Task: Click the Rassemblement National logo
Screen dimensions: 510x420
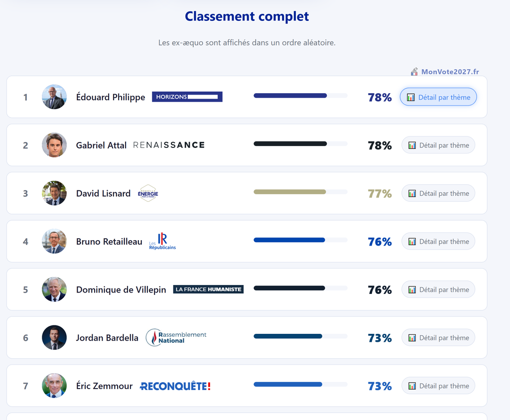Action: click(x=176, y=337)
